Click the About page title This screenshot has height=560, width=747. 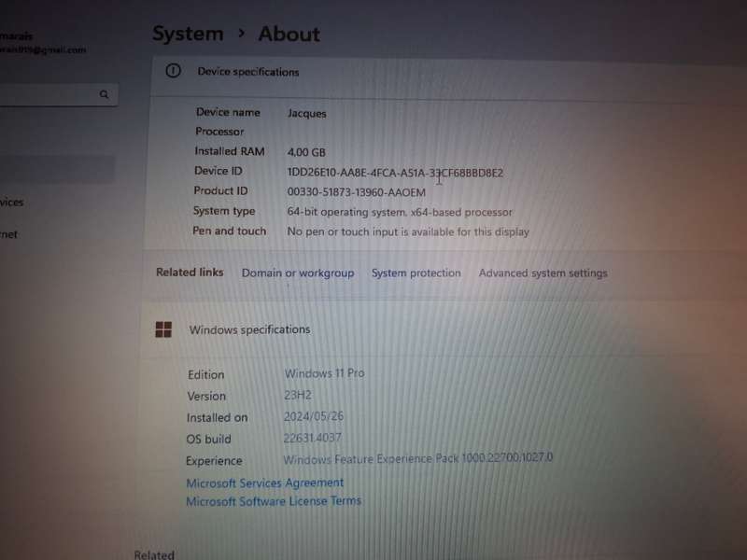click(x=289, y=35)
